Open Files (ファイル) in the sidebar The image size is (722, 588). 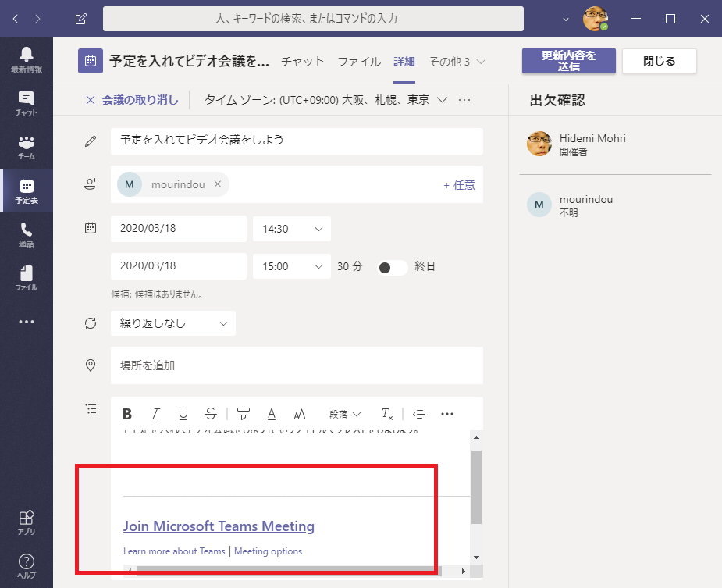[27, 278]
